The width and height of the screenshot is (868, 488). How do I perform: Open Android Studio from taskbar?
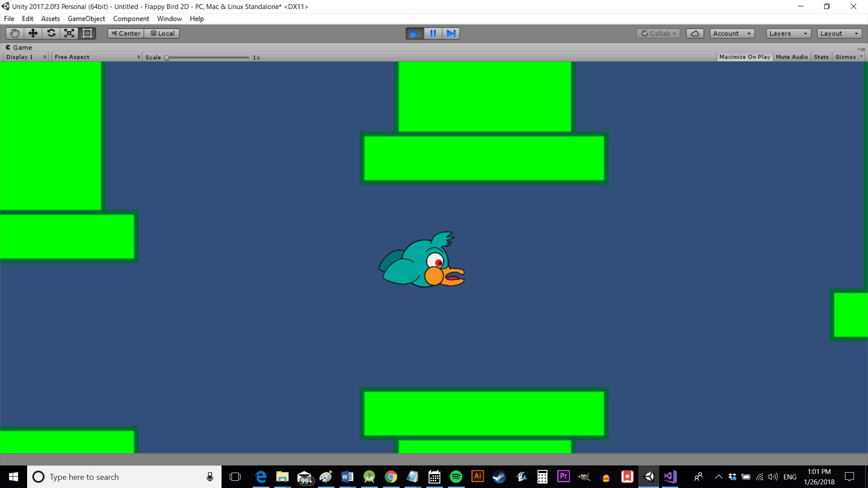369,477
